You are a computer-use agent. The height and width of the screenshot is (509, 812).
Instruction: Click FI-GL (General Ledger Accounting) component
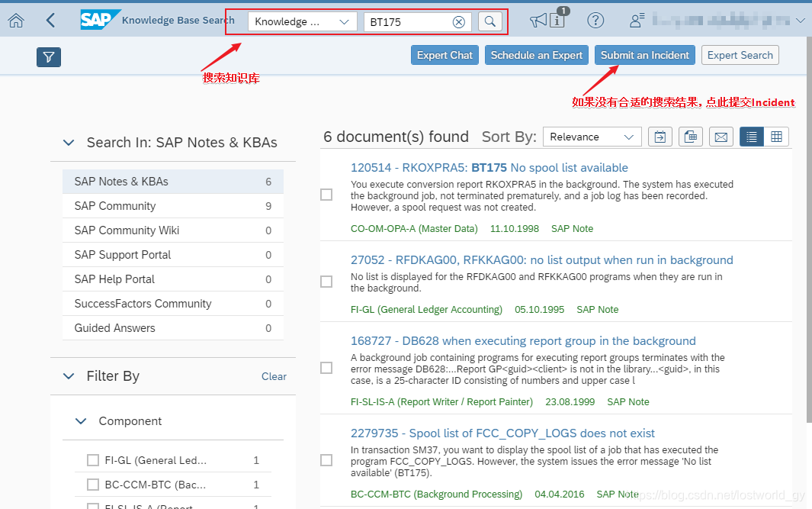coord(426,309)
